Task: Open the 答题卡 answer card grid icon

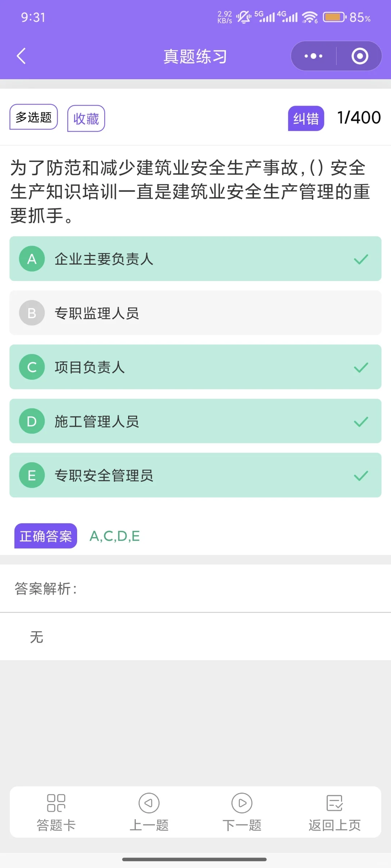Action: click(56, 803)
